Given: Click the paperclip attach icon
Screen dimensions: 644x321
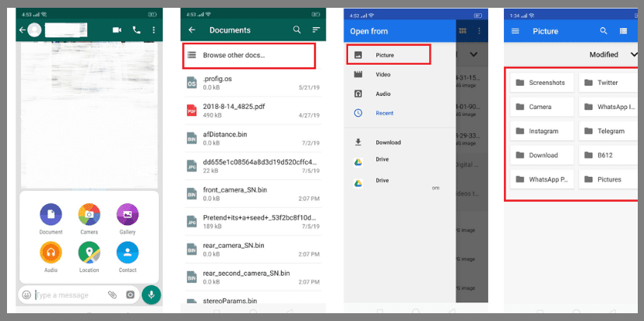Looking at the screenshot, I should [x=112, y=295].
